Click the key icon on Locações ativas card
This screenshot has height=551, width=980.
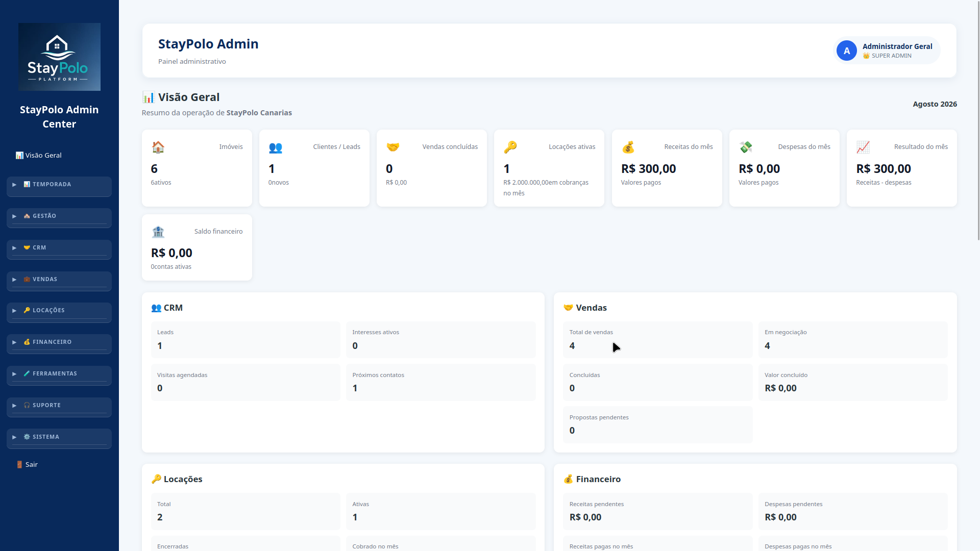pyautogui.click(x=510, y=147)
